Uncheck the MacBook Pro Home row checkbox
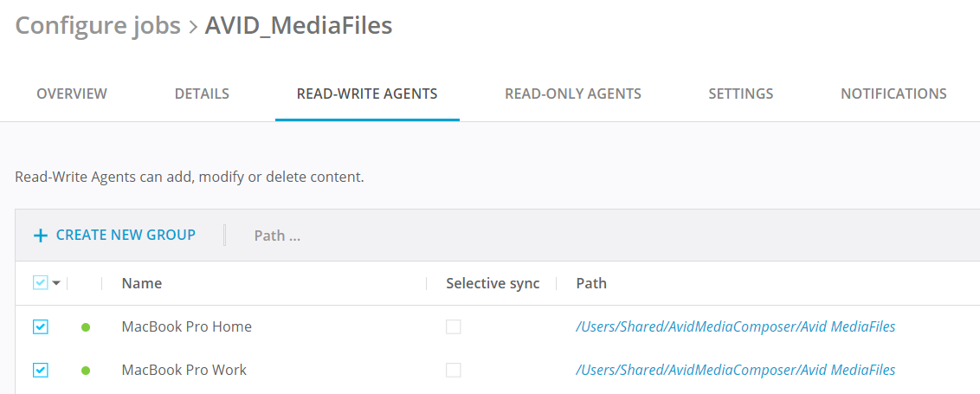This screenshot has height=394, width=980. [40, 327]
